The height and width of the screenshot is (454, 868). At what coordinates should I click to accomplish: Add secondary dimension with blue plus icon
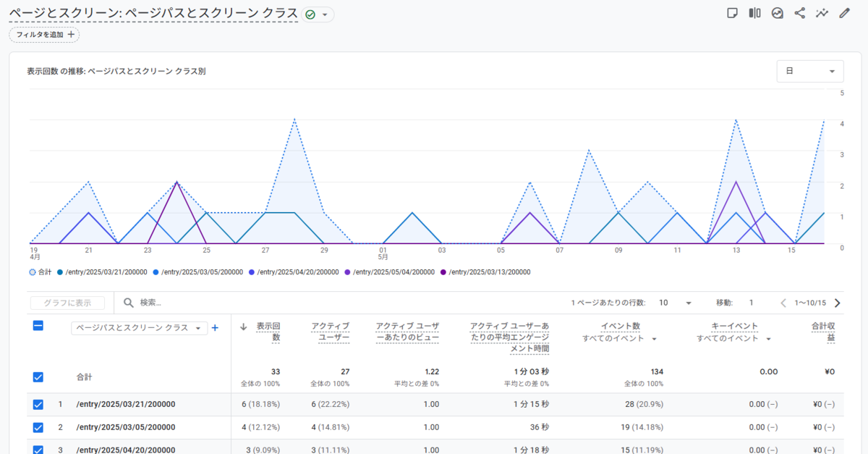point(215,328)
